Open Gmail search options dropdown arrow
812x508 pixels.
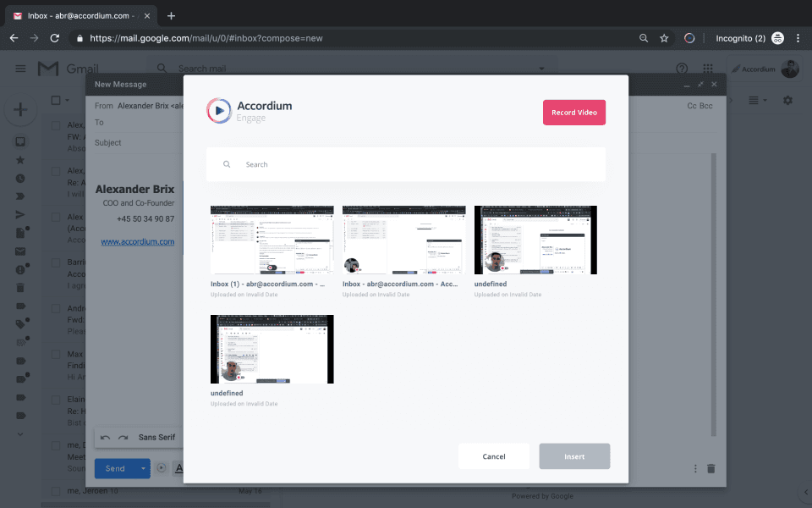[x=541, y=69]
